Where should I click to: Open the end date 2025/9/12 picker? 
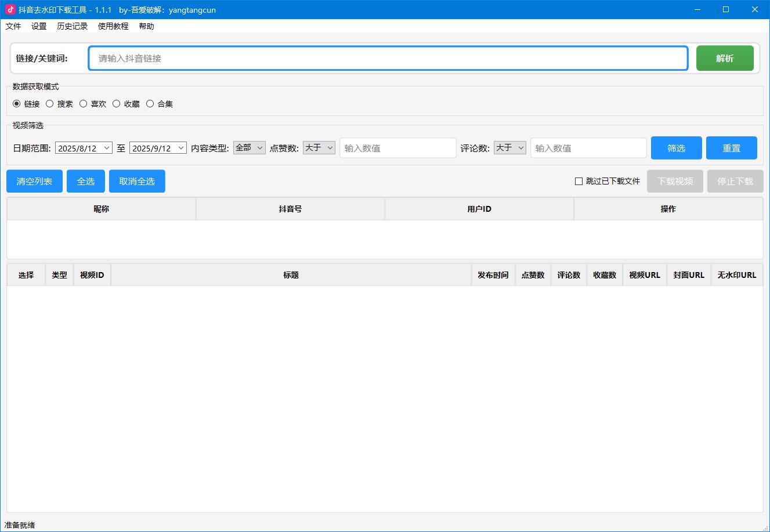pyautogui.click(x=158, y=148)
